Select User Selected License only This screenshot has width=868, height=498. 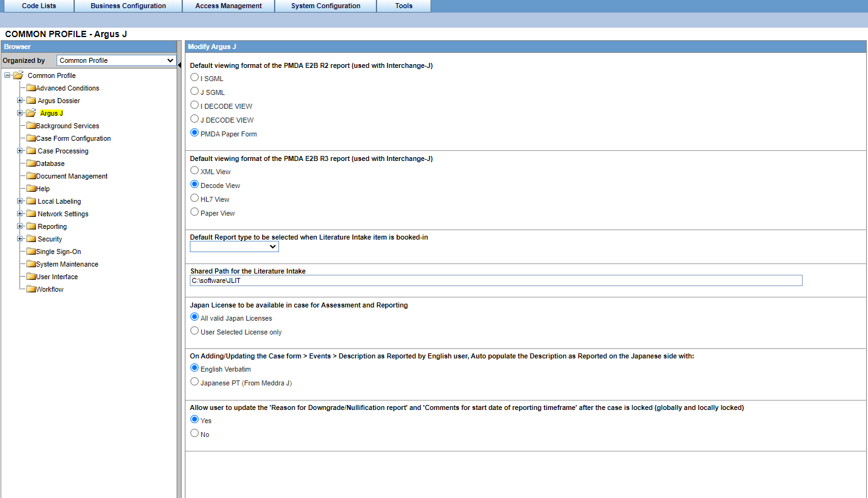point(195,331)
